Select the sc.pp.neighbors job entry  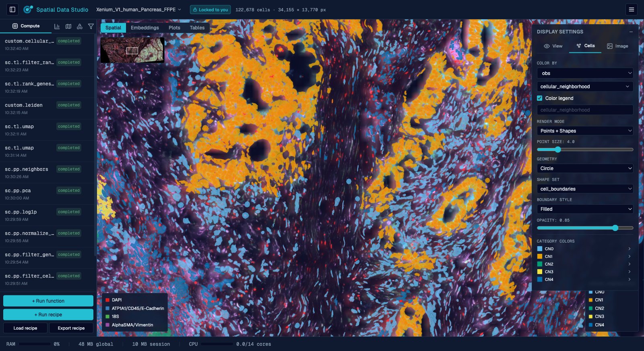47,172
